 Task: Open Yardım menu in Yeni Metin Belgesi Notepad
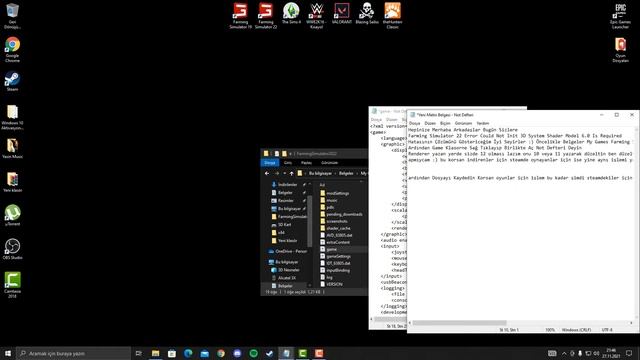coord(482,123)
